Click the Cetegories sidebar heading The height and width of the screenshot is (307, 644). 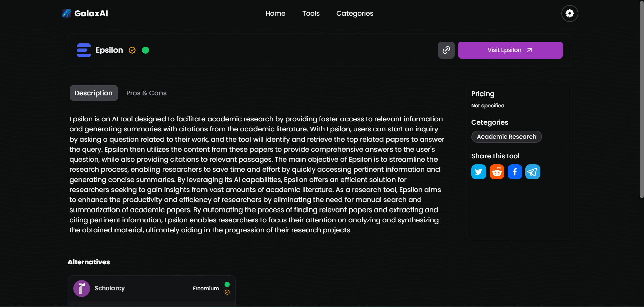click(490, 122)
